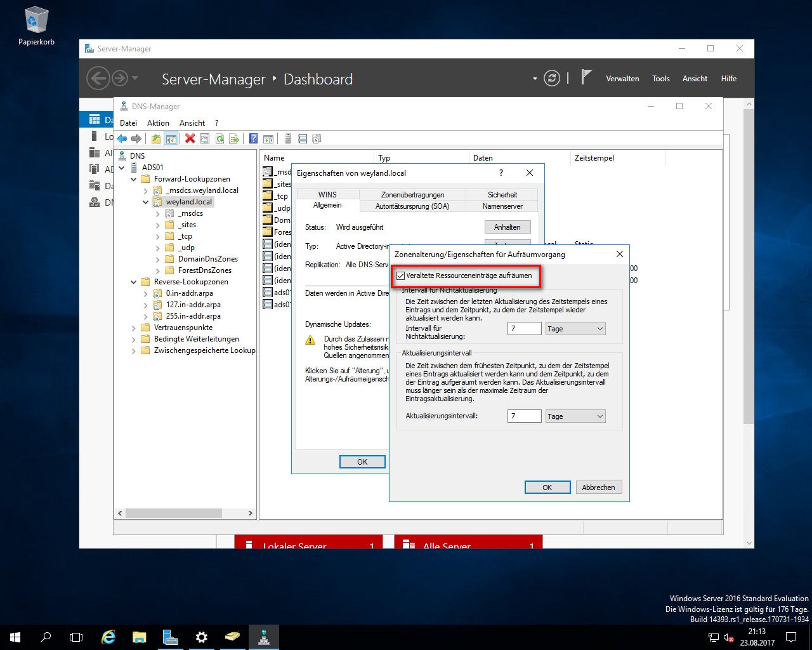Click the export list toolbar icon

234,138
